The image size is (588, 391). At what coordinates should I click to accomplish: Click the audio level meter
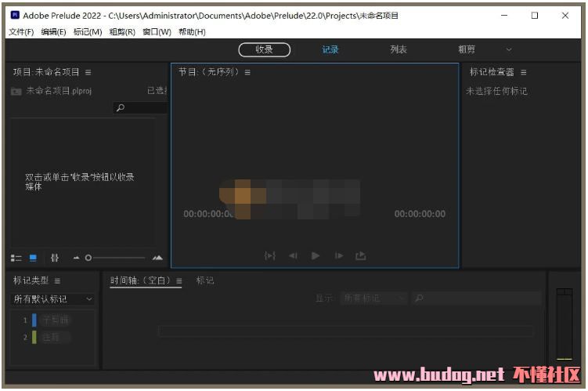coord(565,324)
